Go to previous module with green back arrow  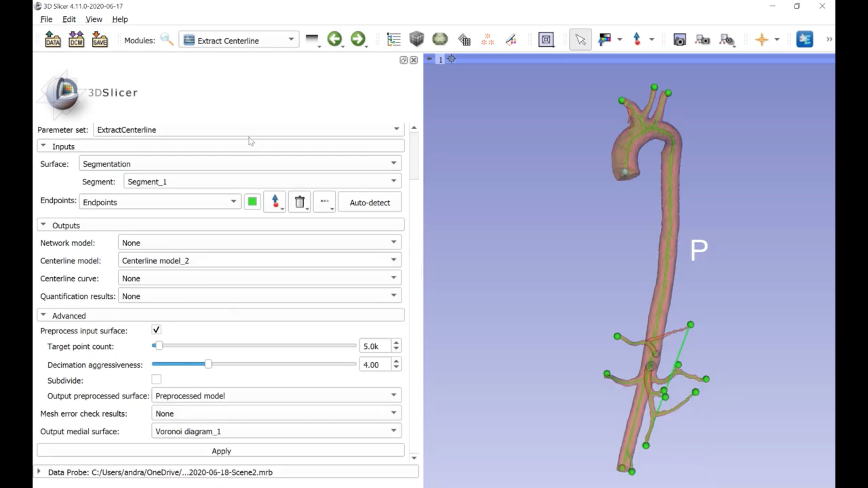click(334, 39)
